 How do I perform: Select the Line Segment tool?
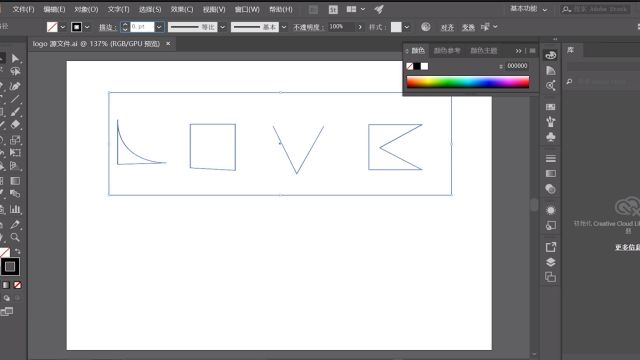pos(15,99)
